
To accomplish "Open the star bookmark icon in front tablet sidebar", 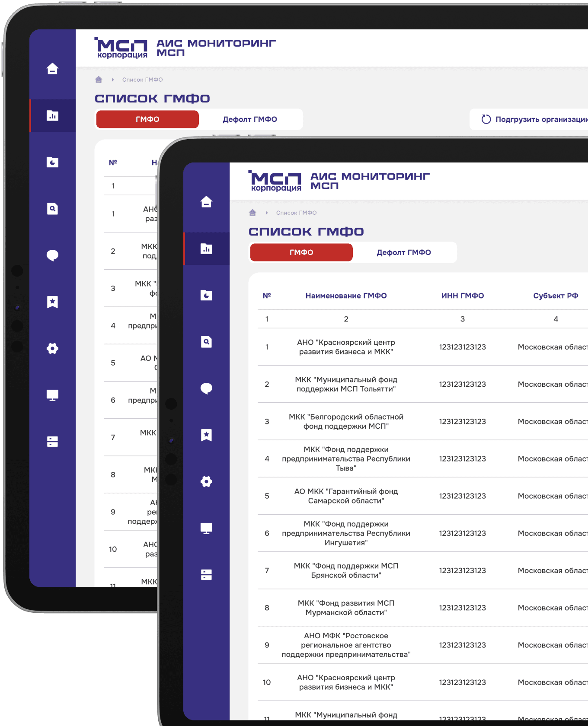I will [x=206, y=435].
